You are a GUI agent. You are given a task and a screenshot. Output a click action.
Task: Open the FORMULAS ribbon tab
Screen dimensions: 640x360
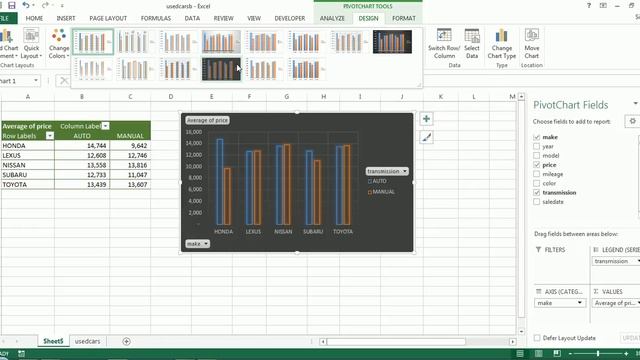point(156,18)
